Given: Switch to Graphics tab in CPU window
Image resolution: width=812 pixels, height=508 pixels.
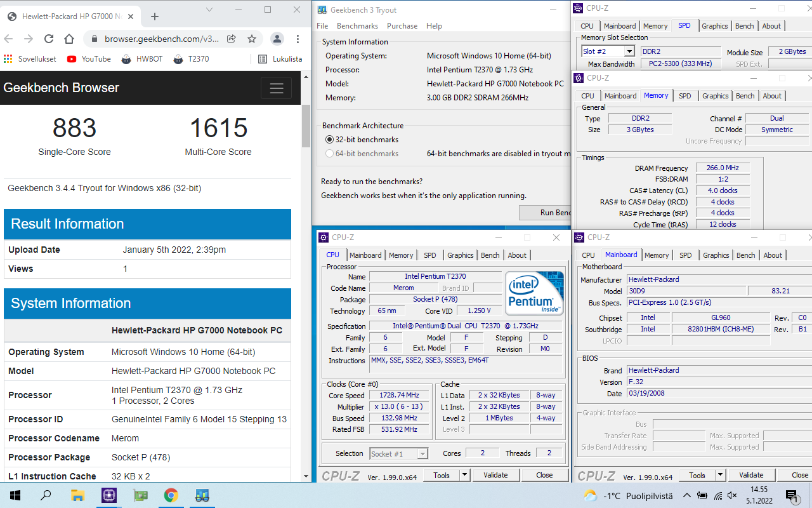Looking at the screenshot, I should [460, 255].
